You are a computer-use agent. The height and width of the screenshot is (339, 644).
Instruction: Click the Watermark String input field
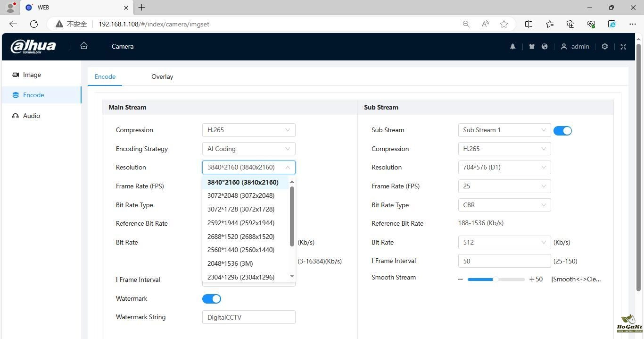[x=248, y=317]
